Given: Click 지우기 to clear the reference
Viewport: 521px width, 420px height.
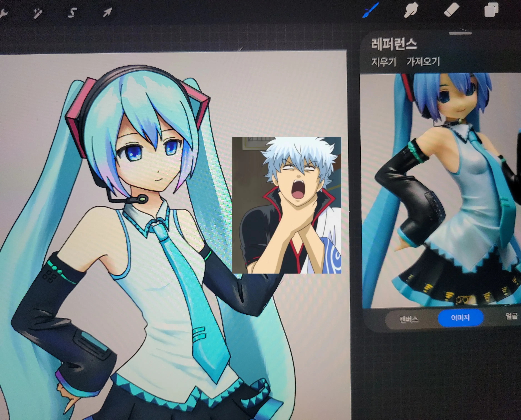Looking at the screenshot, I should click(x=384, y=62).
